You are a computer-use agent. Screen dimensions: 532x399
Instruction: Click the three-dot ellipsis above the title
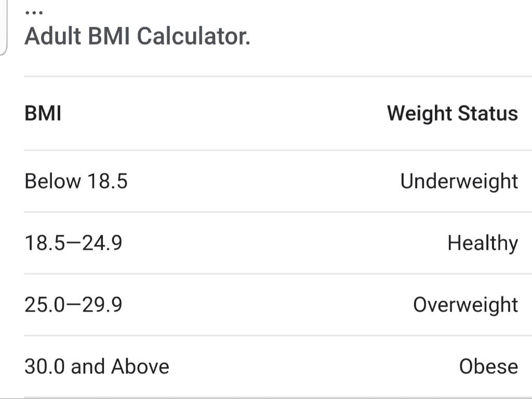pyautogui.click(x=34, y=12)
